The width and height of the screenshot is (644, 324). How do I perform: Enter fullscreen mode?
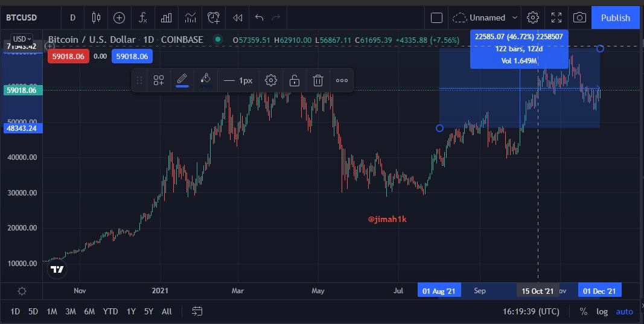tap(556, 17)
